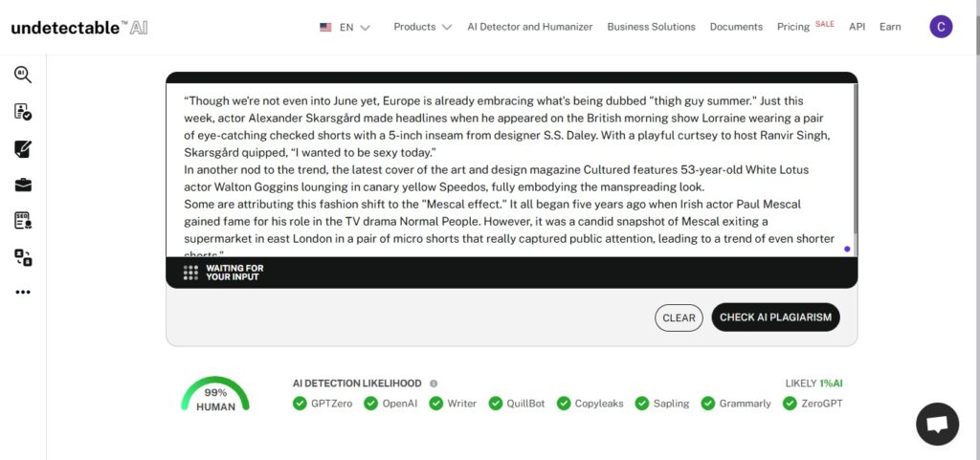Open the SEO writer sidebar icon
The height and width of the screenshot is (460, 980).
23,221
